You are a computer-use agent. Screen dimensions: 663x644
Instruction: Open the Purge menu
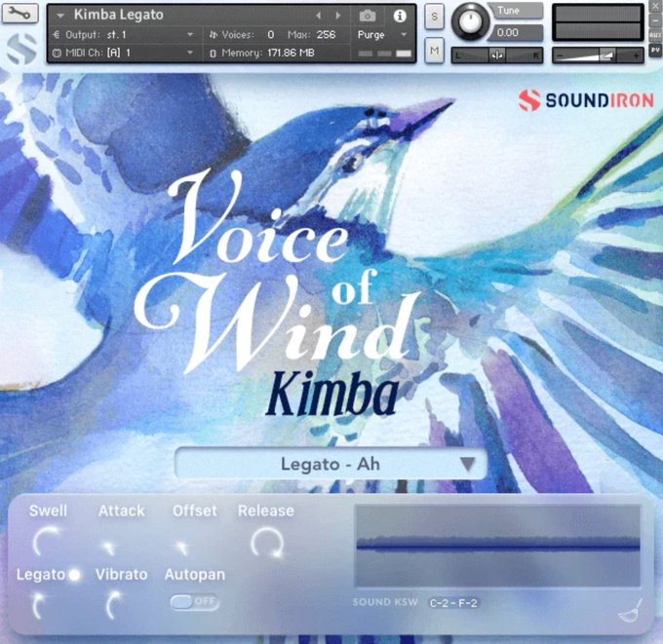(382, 35)
